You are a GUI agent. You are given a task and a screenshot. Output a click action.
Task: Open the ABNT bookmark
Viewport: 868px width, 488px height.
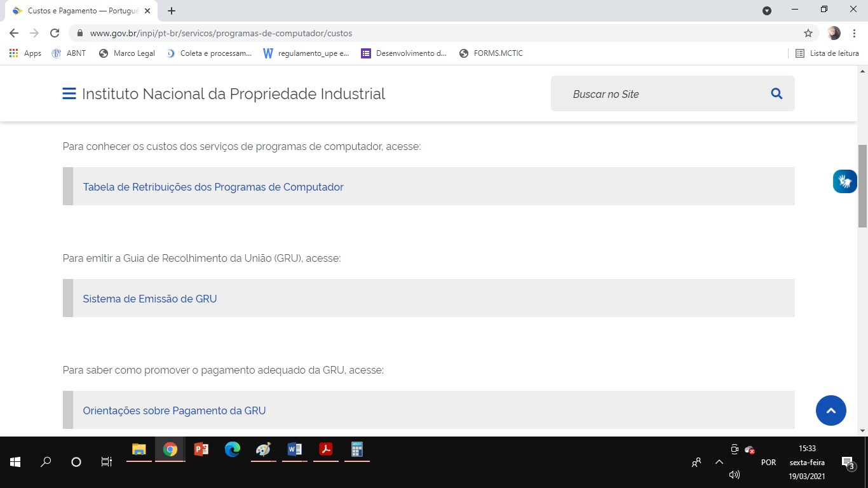click(69, 53)
